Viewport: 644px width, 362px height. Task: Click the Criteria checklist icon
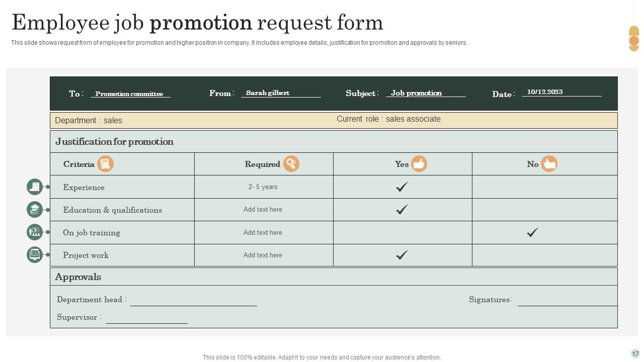105,164
